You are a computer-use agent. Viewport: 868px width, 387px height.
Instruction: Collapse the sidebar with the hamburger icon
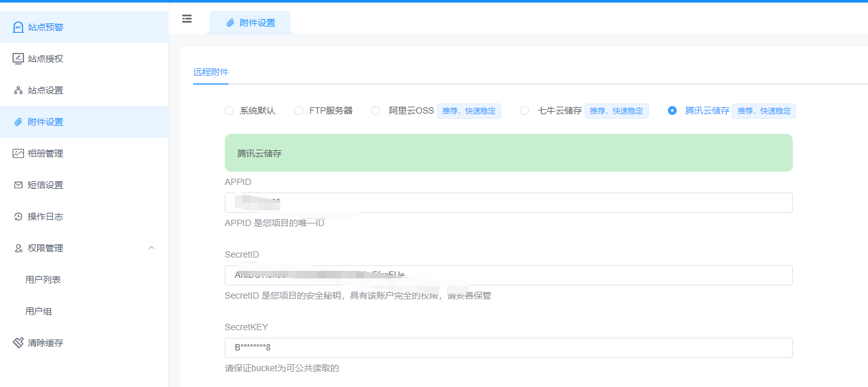pos(187,19)
